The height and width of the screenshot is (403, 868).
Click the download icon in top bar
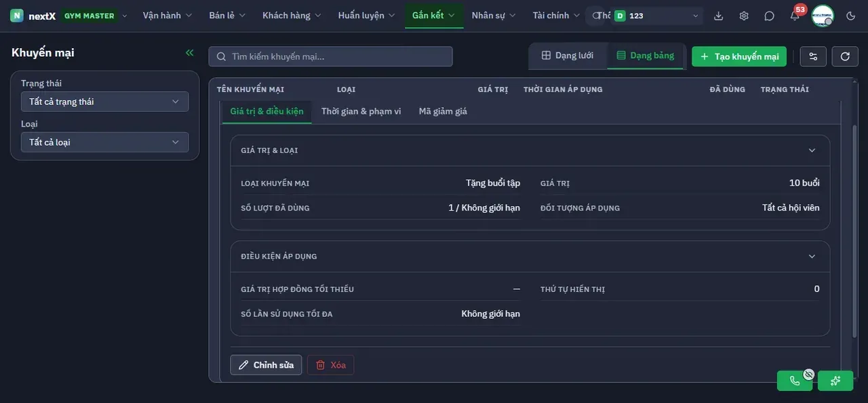point(719,16)
